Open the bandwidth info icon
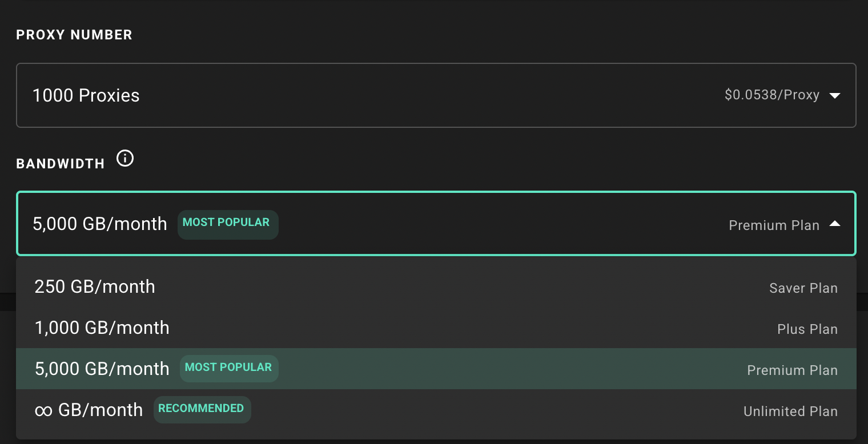Screen dimensions: 868x444 coord(125,158)
